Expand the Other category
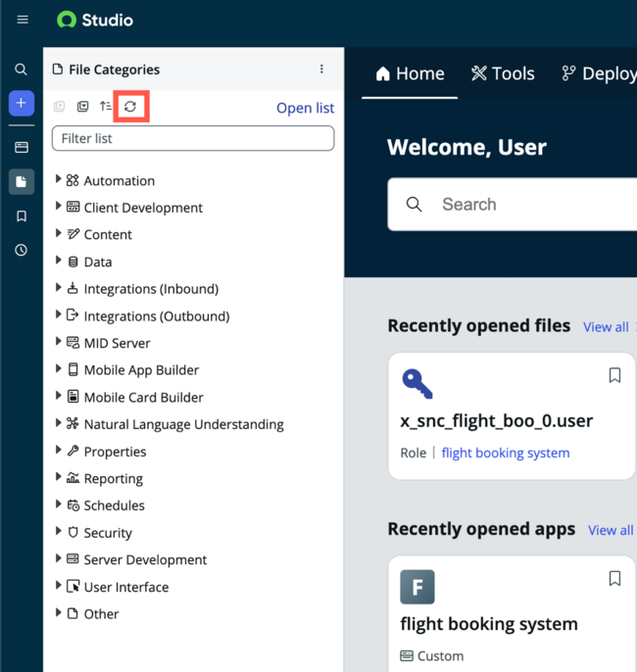Screen dimensions: 637x672 [58, 612]
